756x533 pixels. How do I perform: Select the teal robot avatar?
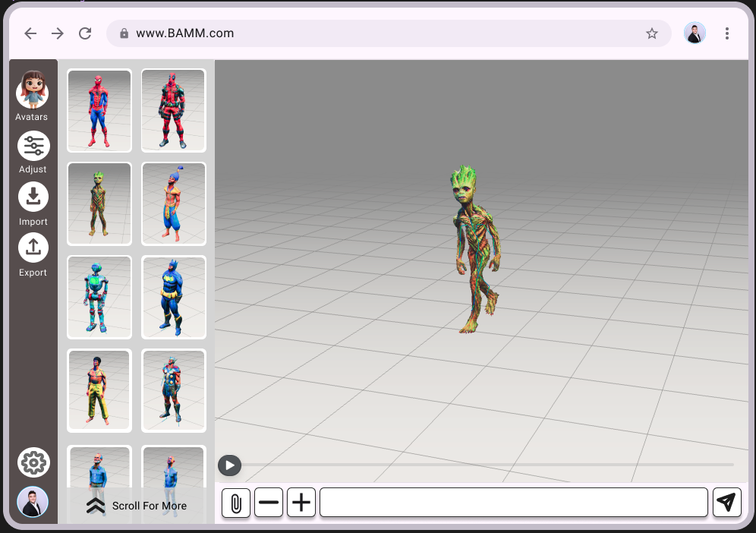[99, 297]
